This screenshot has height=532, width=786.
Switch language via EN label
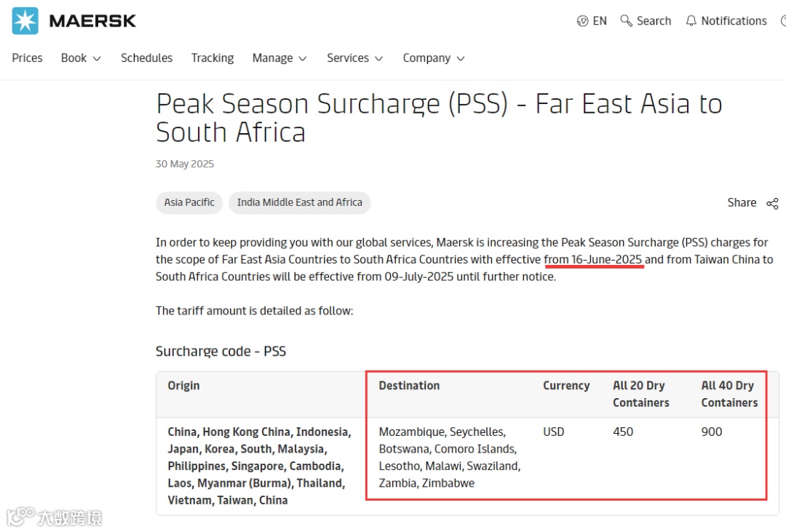coord(600,21)
